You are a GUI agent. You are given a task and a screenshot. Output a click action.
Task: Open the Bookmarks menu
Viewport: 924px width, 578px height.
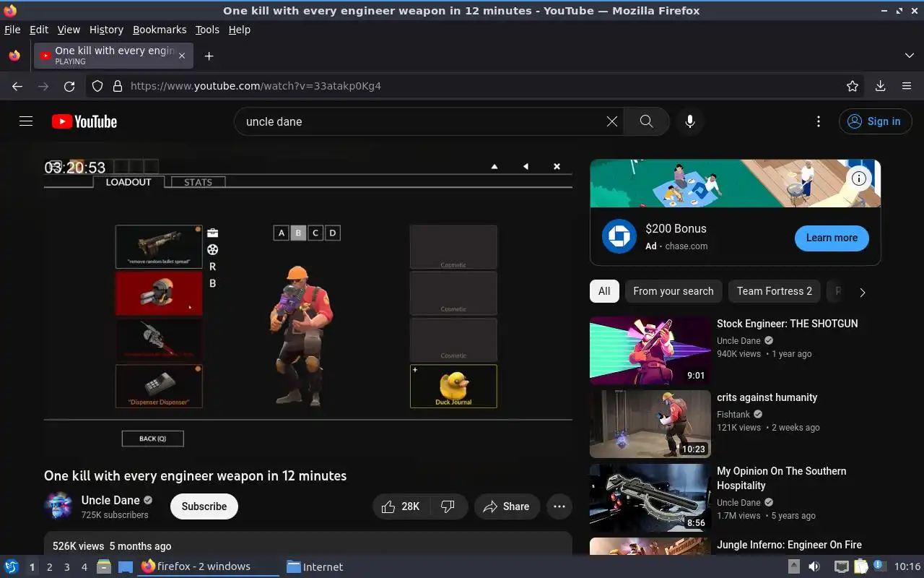[x=160, y=30]
